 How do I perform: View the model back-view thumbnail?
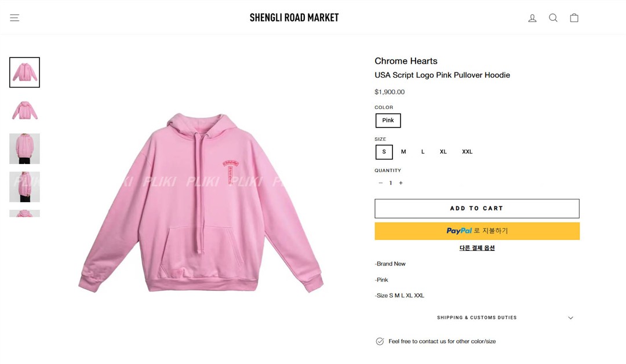[x=24, y=148]
